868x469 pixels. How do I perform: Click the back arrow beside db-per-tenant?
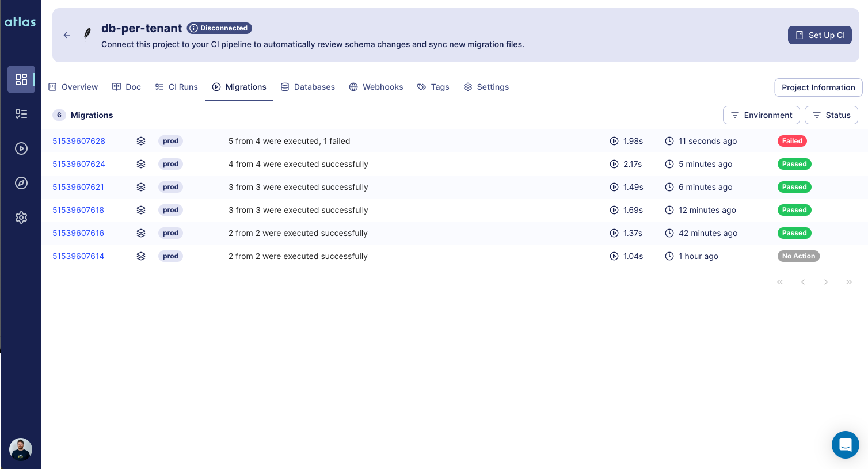(66, 35)
